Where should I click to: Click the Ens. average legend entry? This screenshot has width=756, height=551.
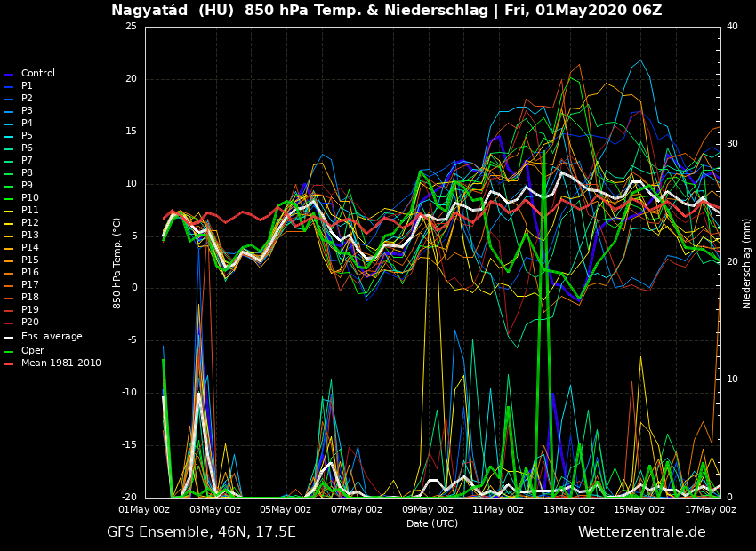coord(51,337)
